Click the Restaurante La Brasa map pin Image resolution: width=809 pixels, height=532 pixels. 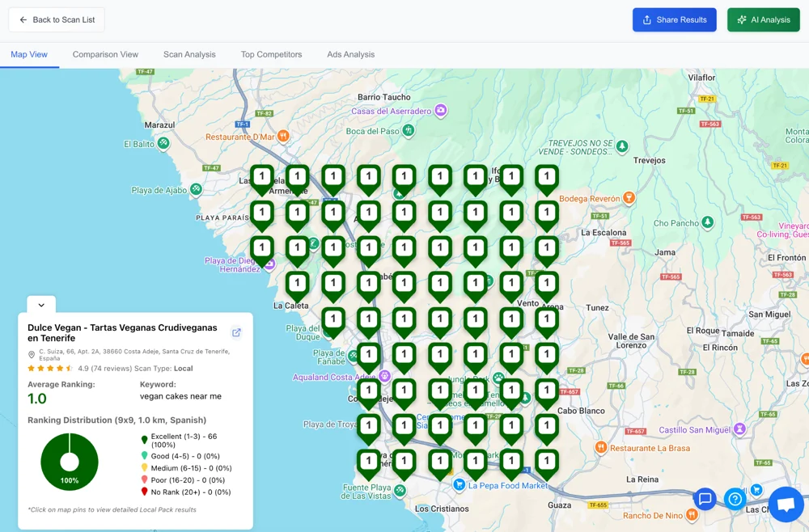point(600,447)
